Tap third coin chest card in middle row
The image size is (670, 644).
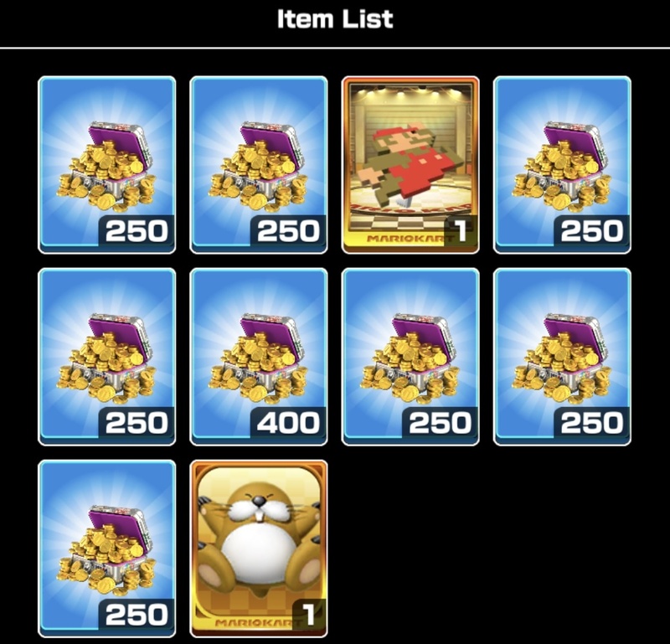tap(410, 357)
